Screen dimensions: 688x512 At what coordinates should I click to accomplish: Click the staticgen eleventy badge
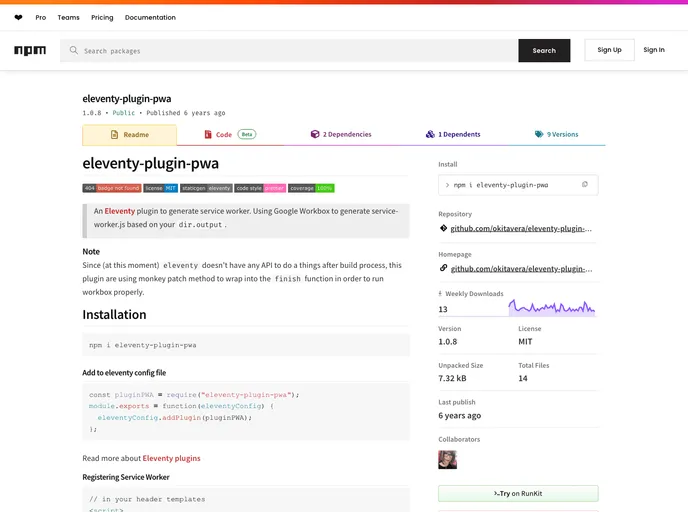coord(206,188)
